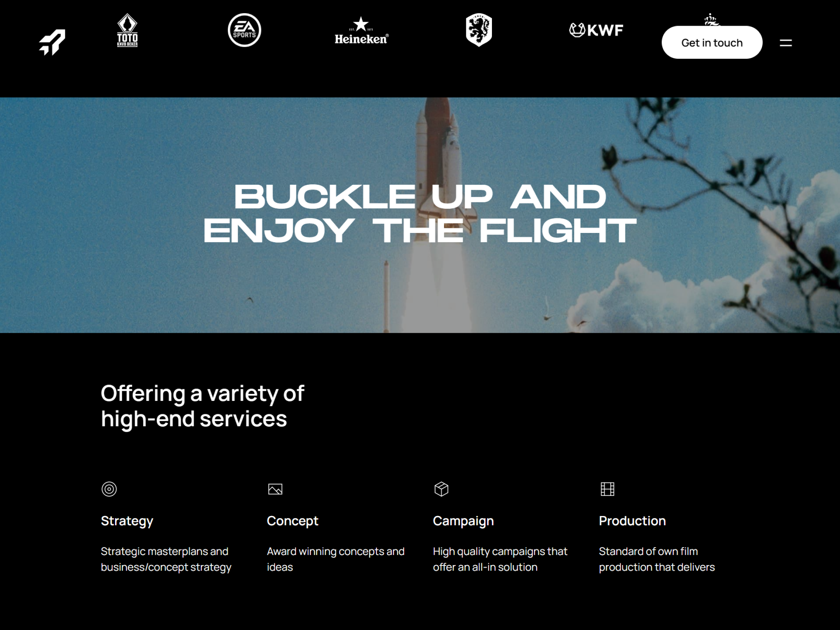Select the Production service heading
The image size is (840, 630).
(632, 521)
